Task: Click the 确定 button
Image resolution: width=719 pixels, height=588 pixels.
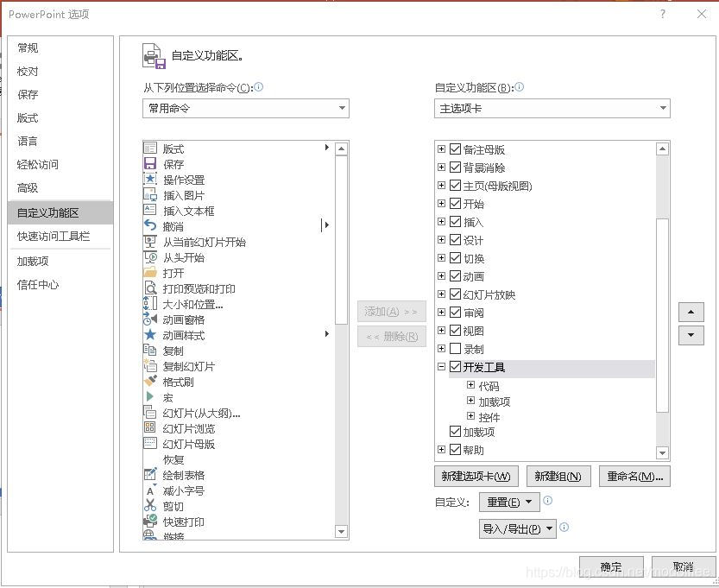Action: (x=611, y=568)
